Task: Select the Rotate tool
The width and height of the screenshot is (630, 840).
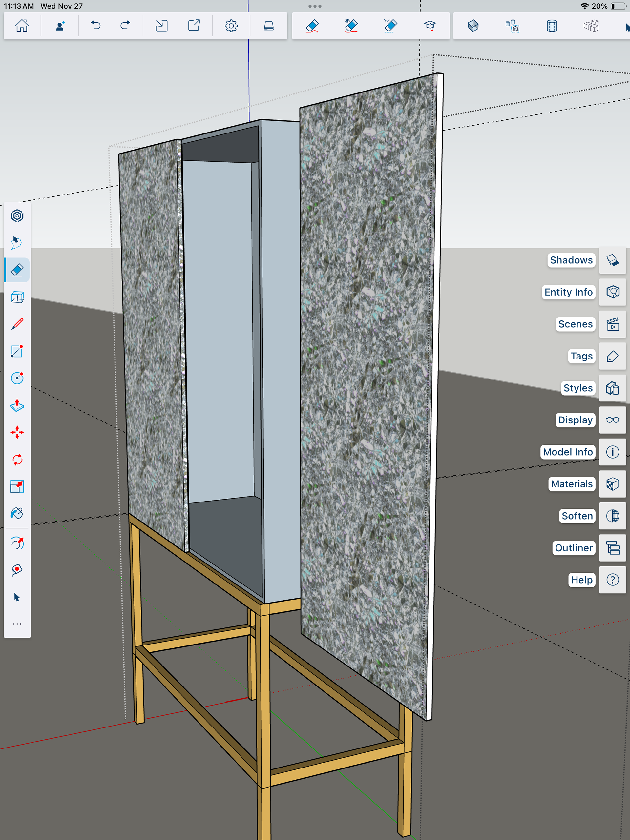Action: 17,460
